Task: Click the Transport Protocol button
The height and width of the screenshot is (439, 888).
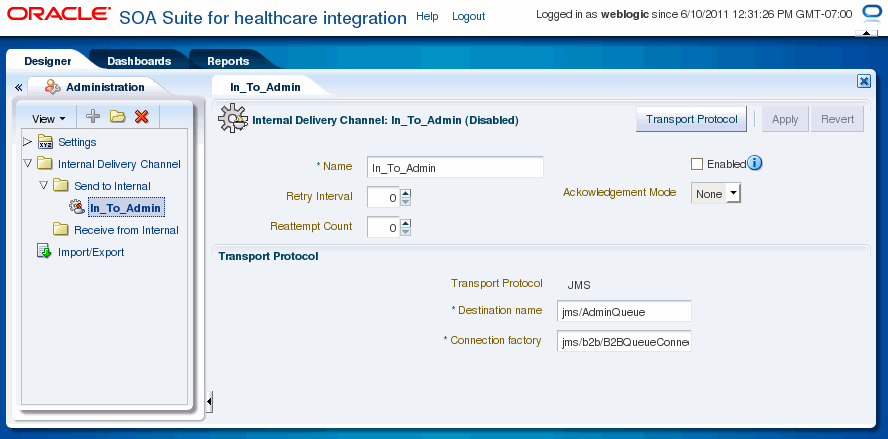Action: pos(691,120)
